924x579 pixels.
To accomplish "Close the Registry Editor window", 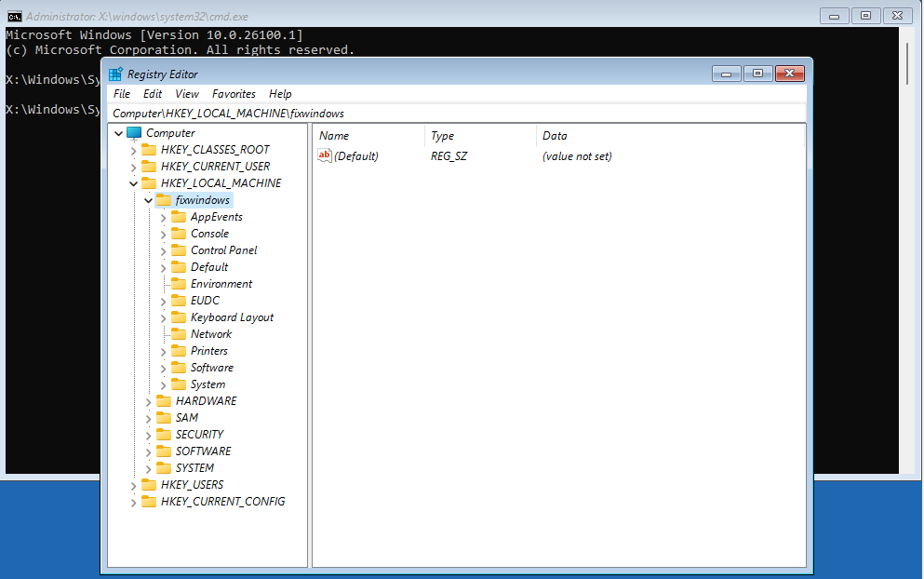I will 790,74.
